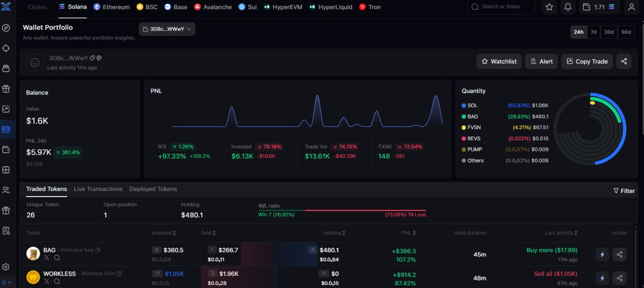Click the share icon in WORKLESS row
This screenshot has width=644, height=288.
620,278
